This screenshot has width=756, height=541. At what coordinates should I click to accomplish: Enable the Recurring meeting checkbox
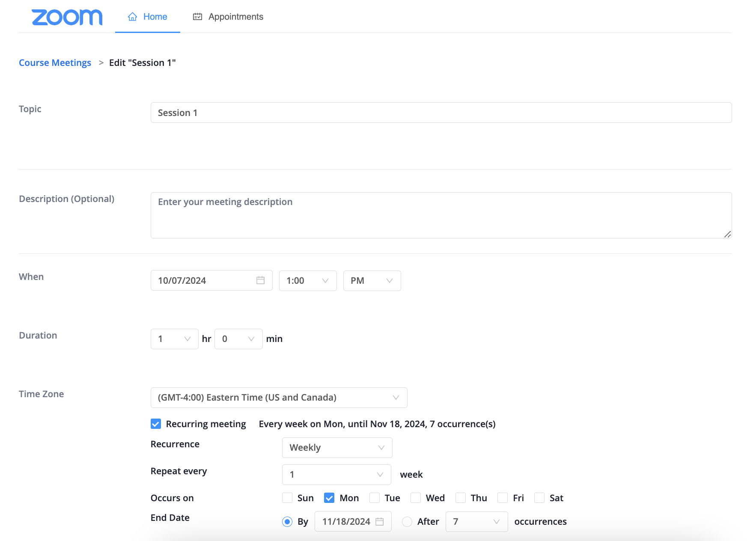click(x=155, y=424)
